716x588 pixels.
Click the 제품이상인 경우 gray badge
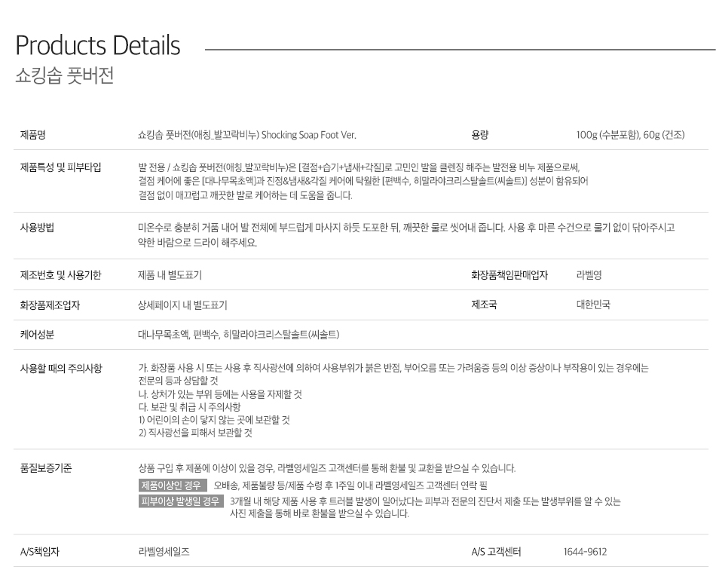coord(173,485)
